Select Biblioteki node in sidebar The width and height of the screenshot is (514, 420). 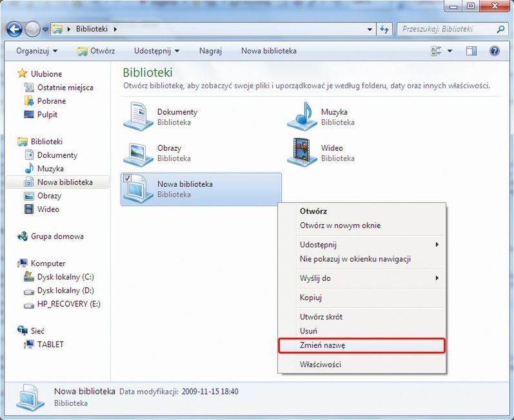point(46,142)
